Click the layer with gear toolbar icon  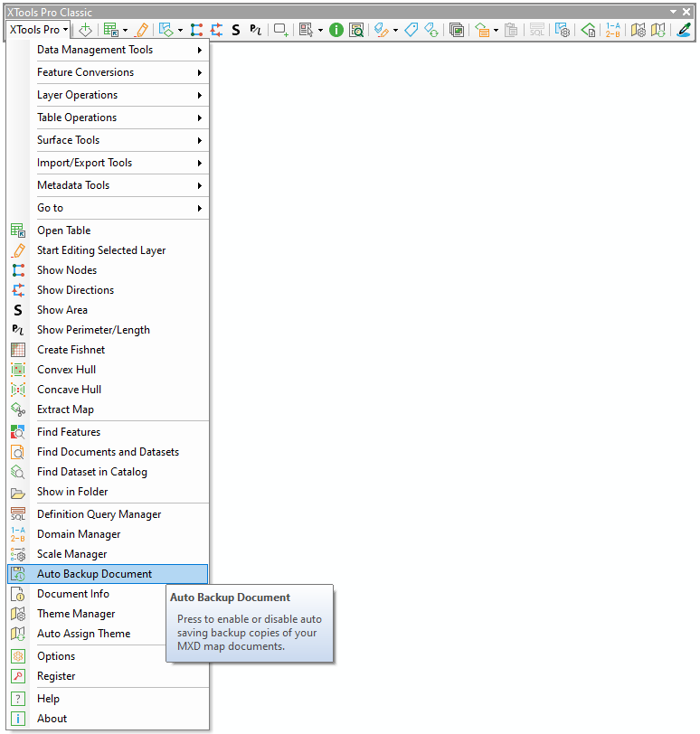563,30
